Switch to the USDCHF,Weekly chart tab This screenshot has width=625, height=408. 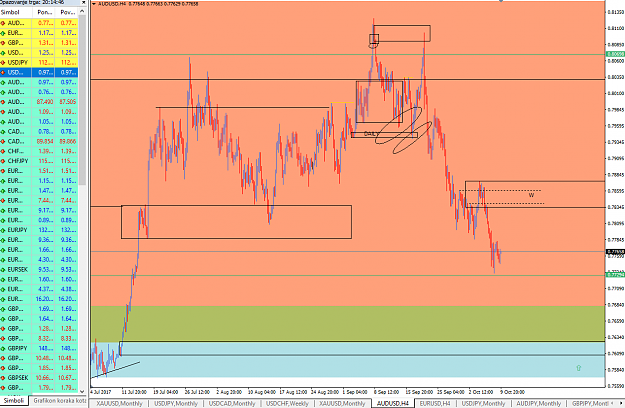(287, 404)
